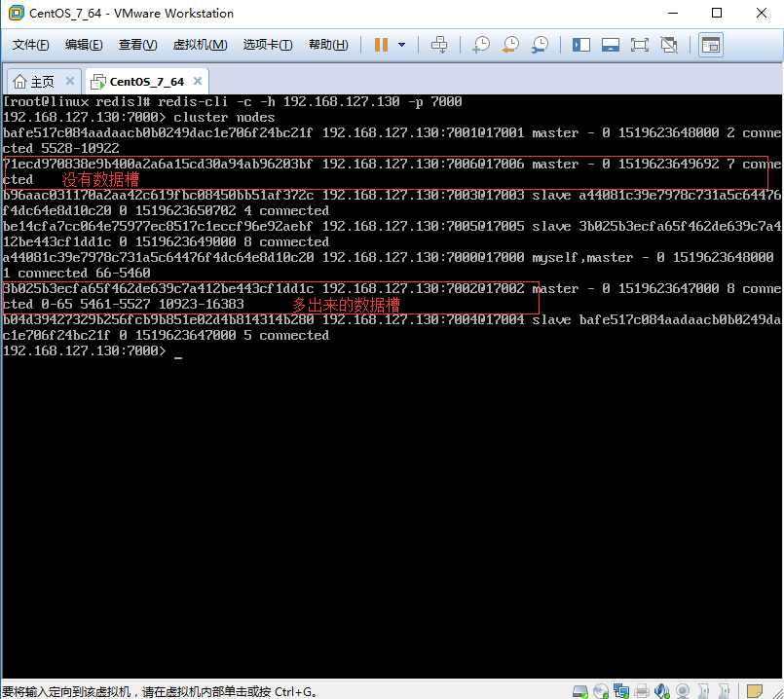This screenshot has width=784, height=699.
Task: Open the 选项卡(T) menu
Action: (268, 45)
